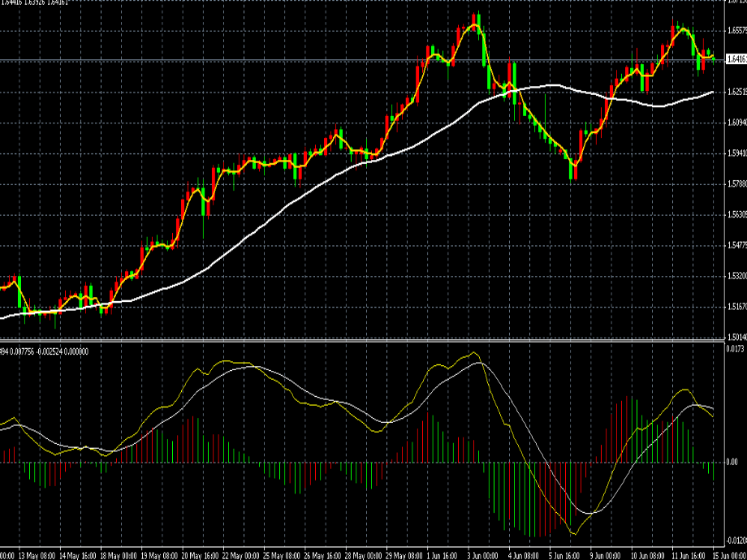
Task: Click the 1.6094 price axis label
Action: point(737,123)
